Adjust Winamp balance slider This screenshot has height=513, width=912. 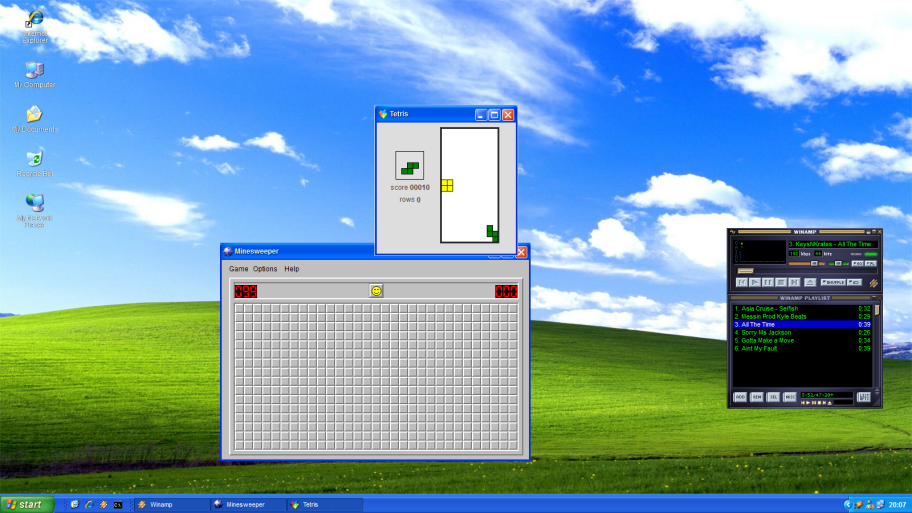tap(838, 263)
